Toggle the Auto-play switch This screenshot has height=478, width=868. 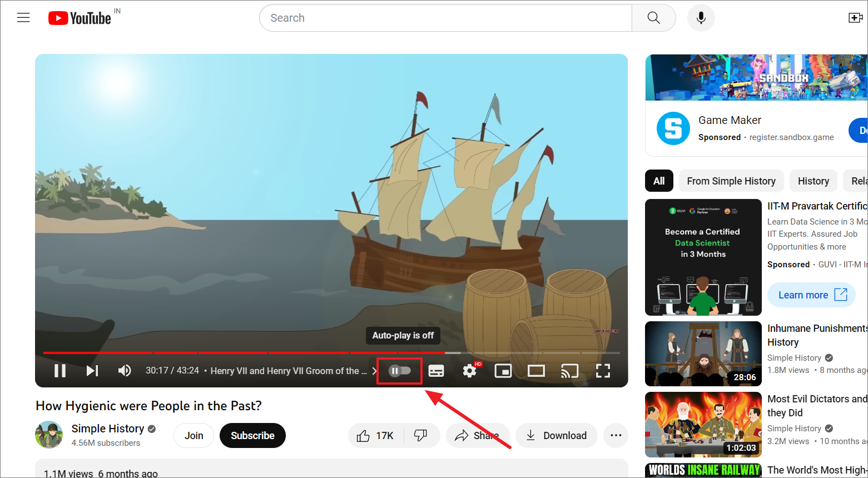click(400, 371)
